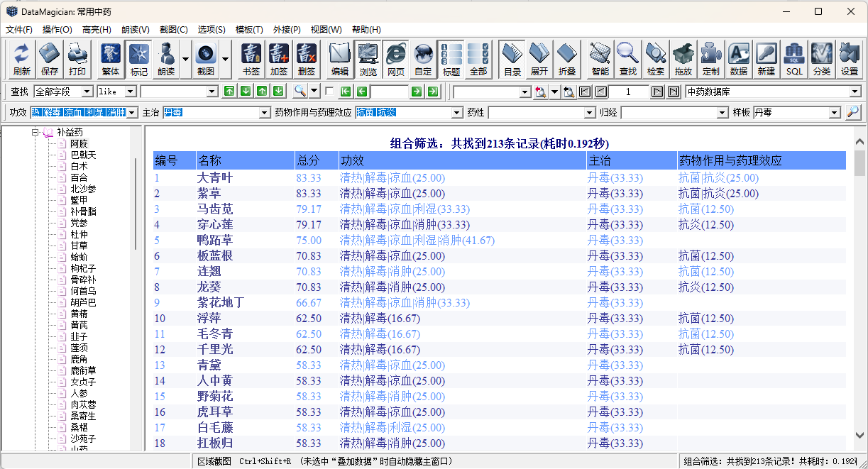The width and height of the screenshot is (868, 469).
Task: Tick the checkbox beside the search magnifier
Action: (x=329, y=91)
